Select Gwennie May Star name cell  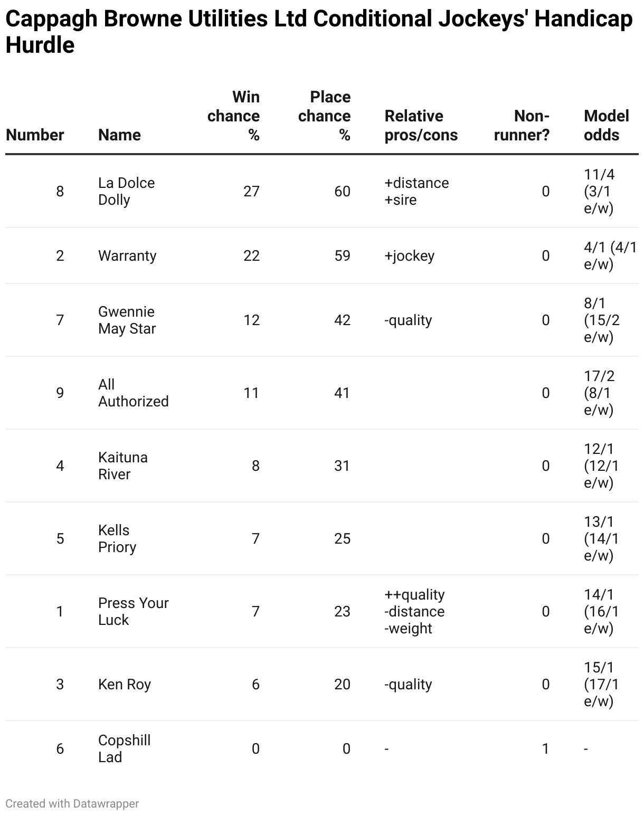tap(127, 320)
